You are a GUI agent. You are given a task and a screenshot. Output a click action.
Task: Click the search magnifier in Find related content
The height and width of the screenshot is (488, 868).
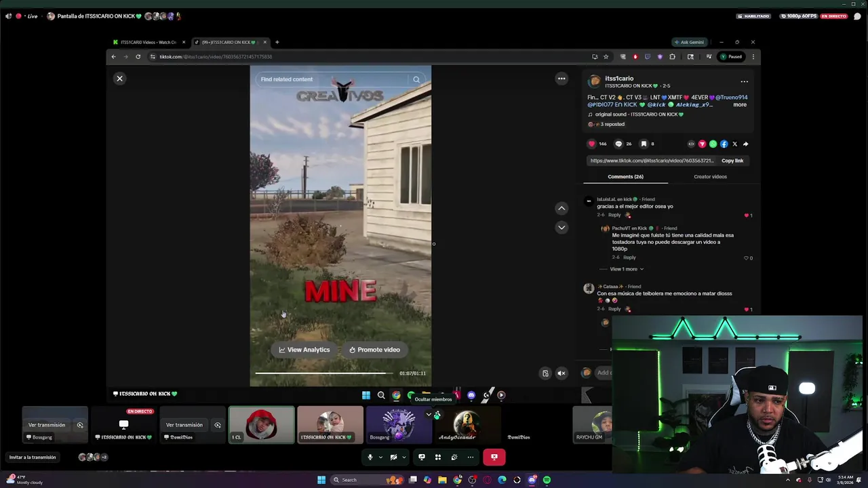416,79
